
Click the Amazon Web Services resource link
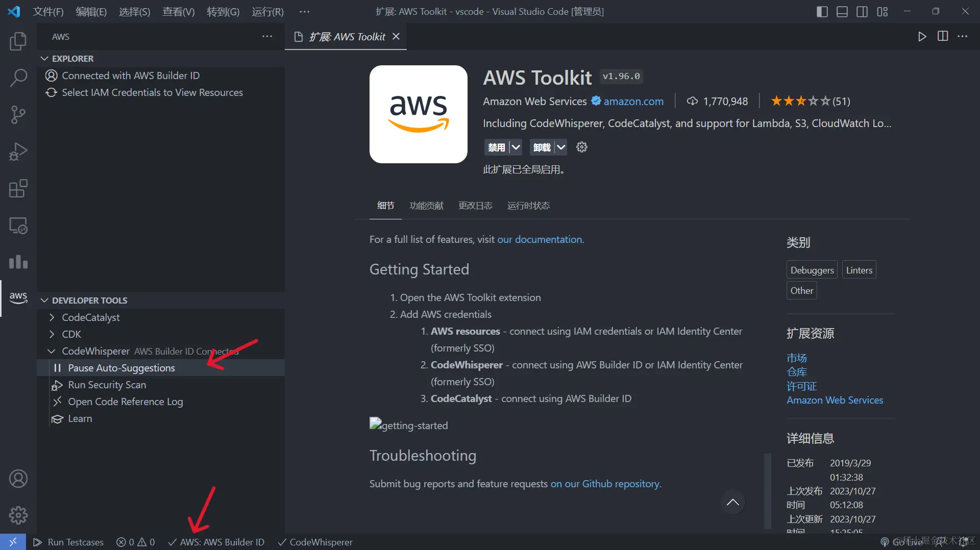[x=835, y=400]
